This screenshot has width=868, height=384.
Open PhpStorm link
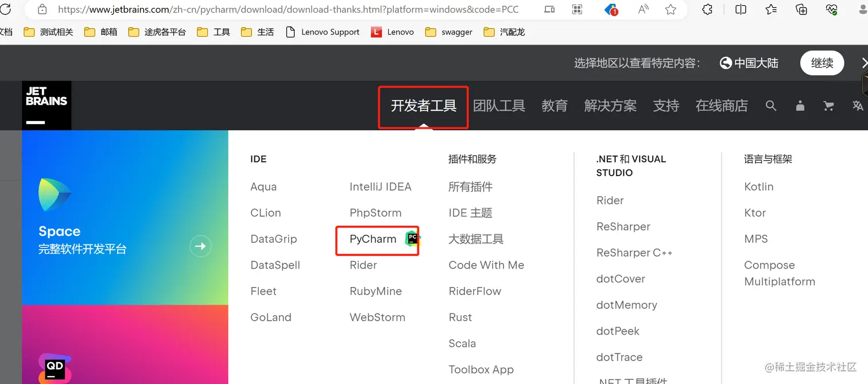375,213
